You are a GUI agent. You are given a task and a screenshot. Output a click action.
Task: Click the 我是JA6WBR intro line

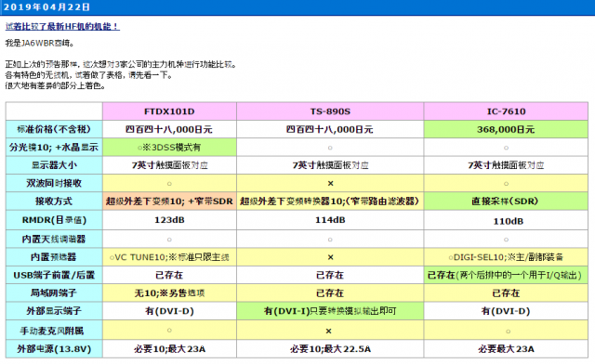39,44
